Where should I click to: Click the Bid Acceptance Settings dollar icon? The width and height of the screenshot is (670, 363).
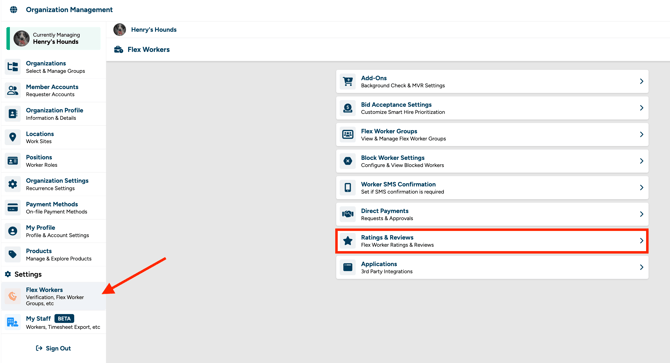tap(348, 108)
